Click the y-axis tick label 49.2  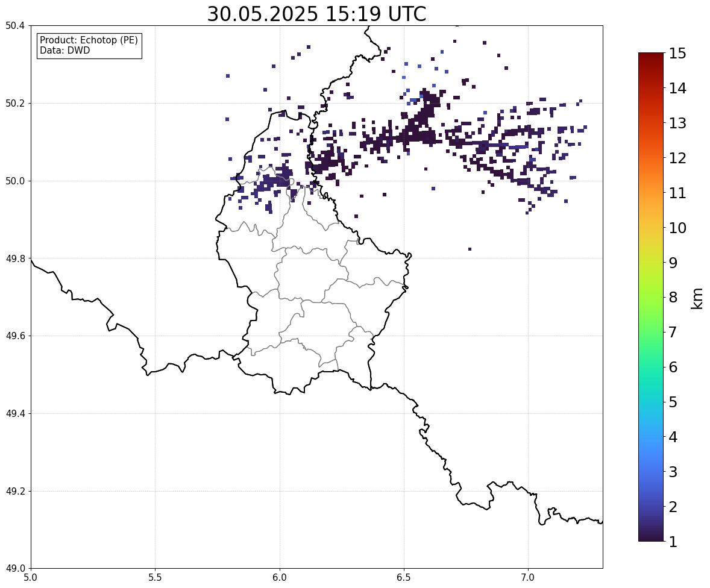coord(15,491)
